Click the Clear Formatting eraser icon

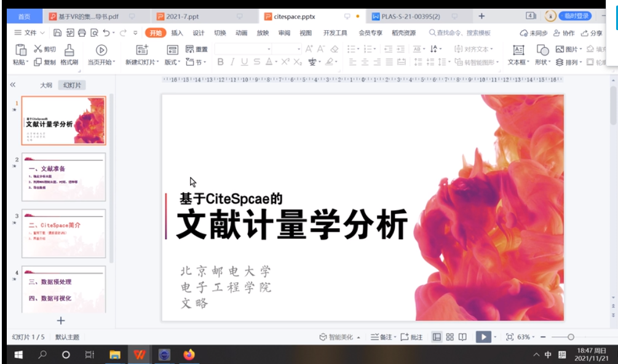click(x=335, y=49)
